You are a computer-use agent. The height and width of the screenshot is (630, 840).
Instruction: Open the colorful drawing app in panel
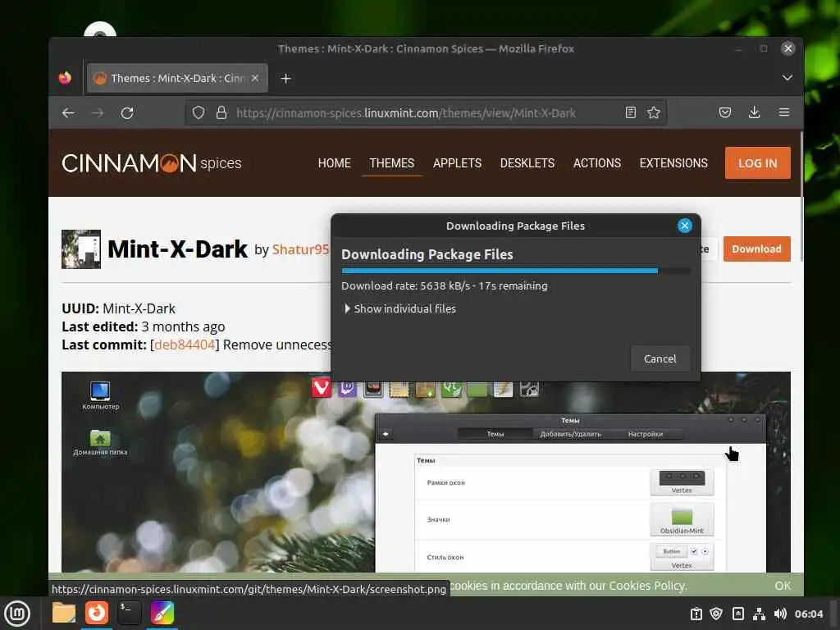[x=162, y=613]
